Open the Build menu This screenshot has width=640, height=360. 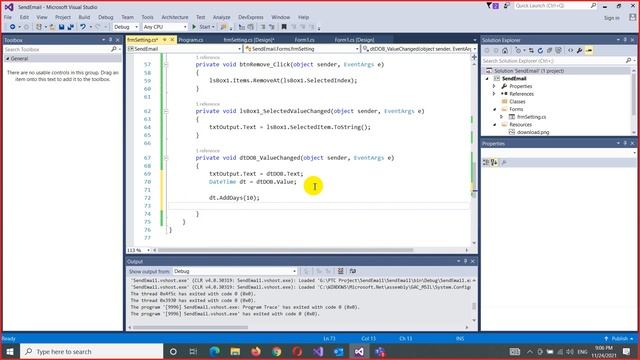pos(84,17)
